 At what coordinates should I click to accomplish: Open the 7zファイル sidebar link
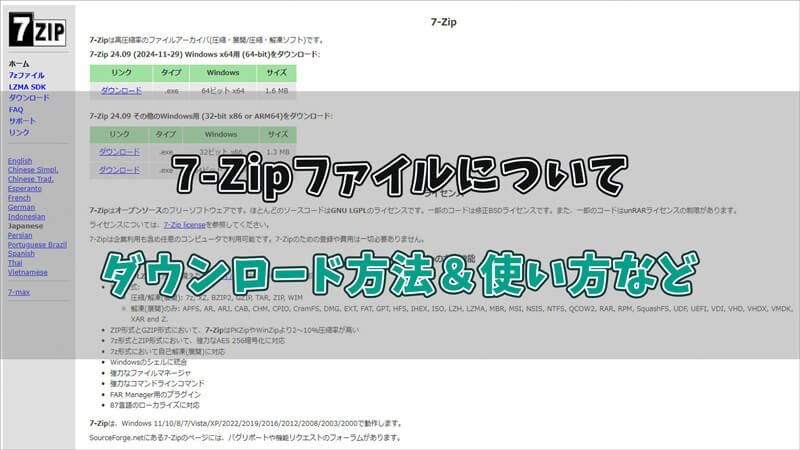[27, 76]
